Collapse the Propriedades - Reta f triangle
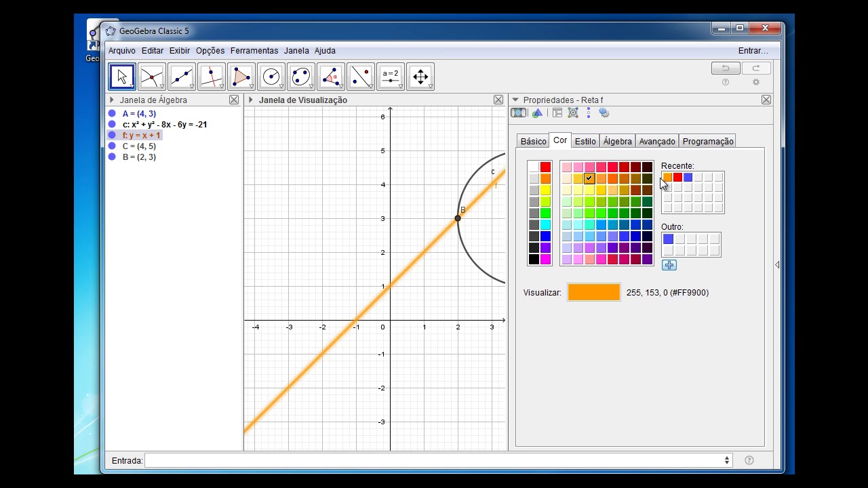This screenshot has width=868, height=488. (x=515, y=100)
